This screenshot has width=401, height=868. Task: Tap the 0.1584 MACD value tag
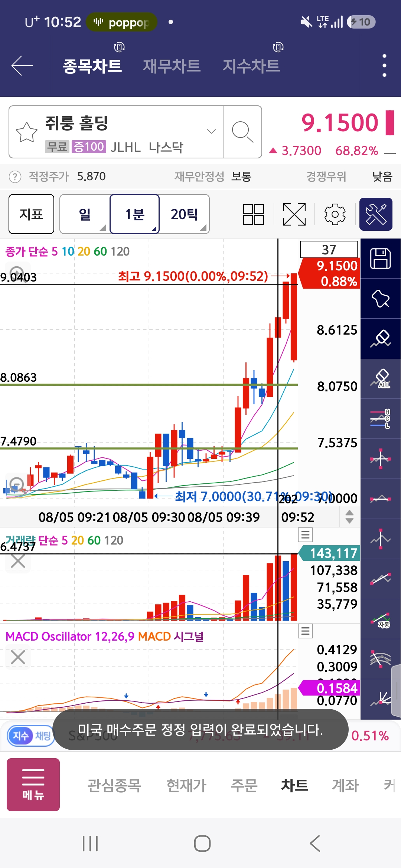coord(329,688)
